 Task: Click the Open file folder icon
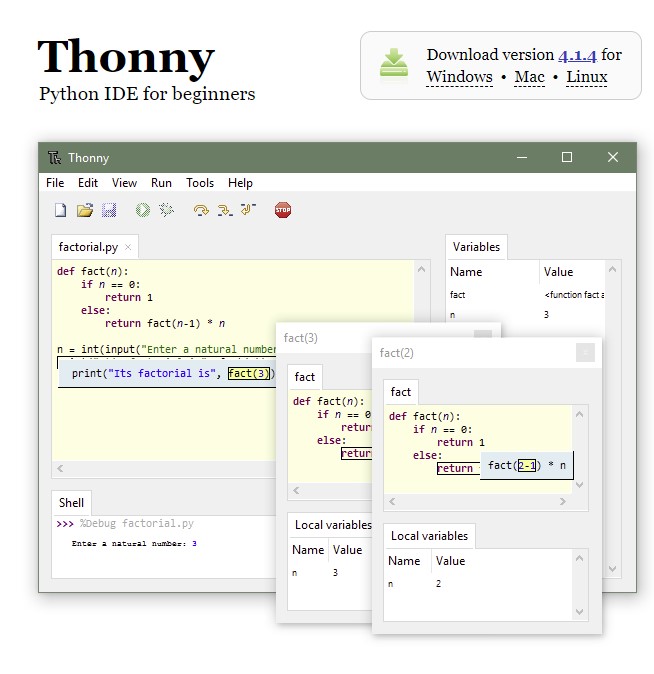(x=85, y=210)
